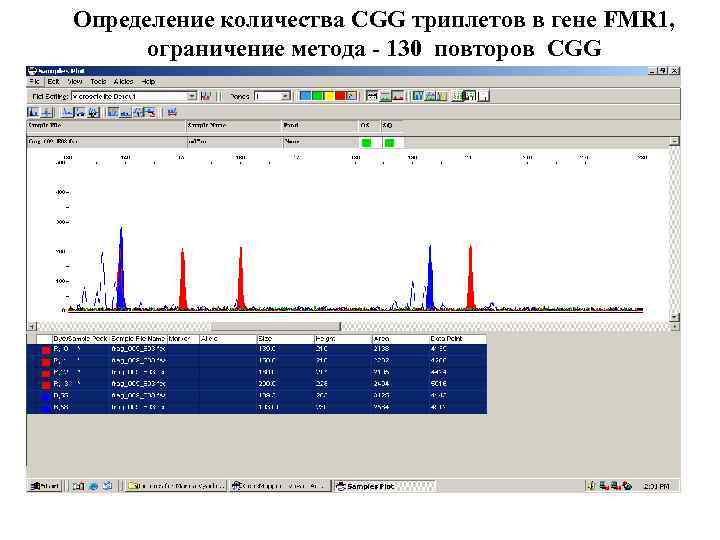Sort by the Area column header
720x540 pixels.
point(400,339)
